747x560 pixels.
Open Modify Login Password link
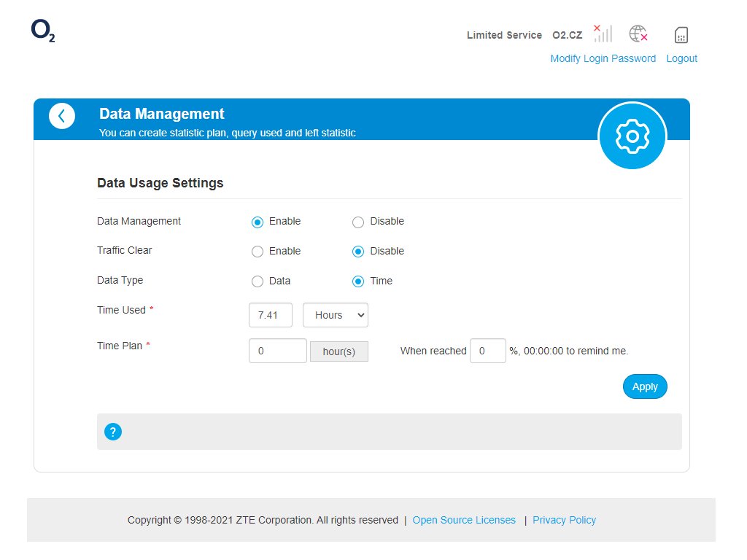coord(603,58)
